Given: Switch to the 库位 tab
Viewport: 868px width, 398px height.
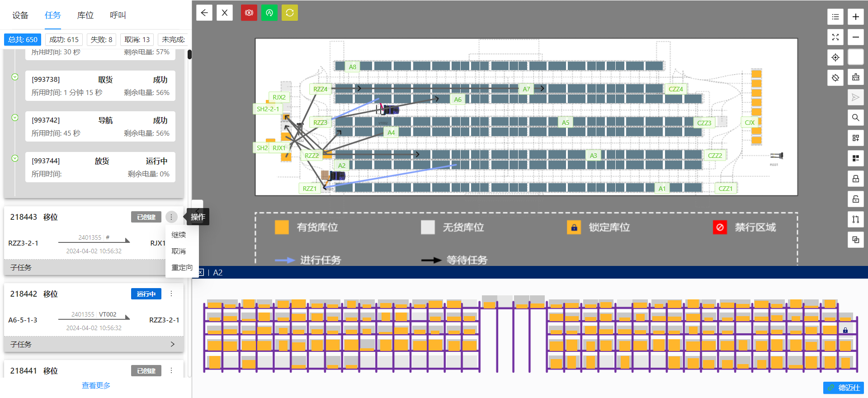Looking at the screenshot, I should 85,15.
